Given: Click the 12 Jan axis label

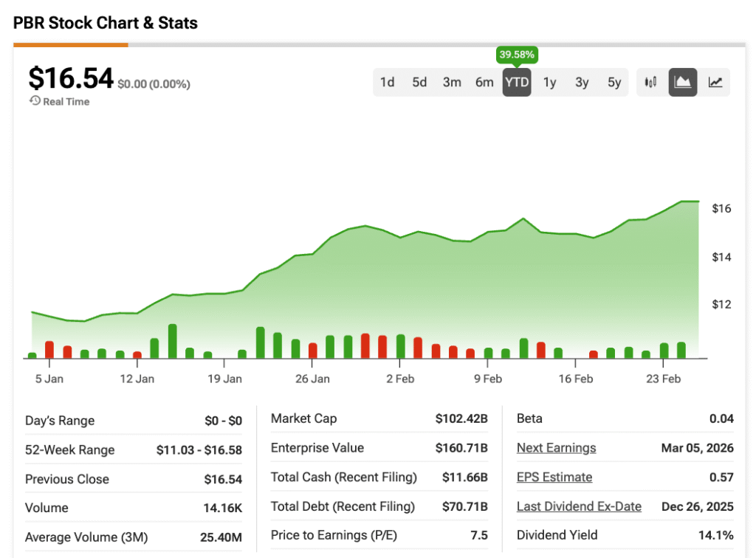Looking at the screenshot, I should 137,379.
